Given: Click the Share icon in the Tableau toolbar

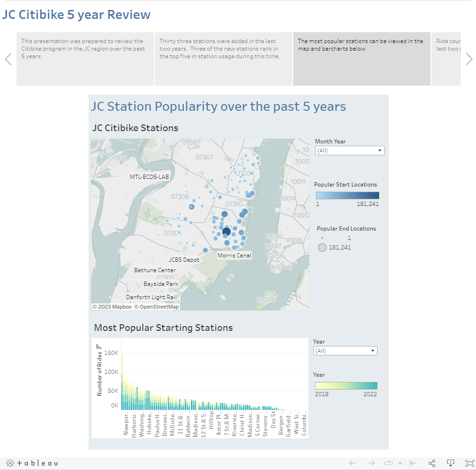Looking at the screenshot, I should click(432, 463).
